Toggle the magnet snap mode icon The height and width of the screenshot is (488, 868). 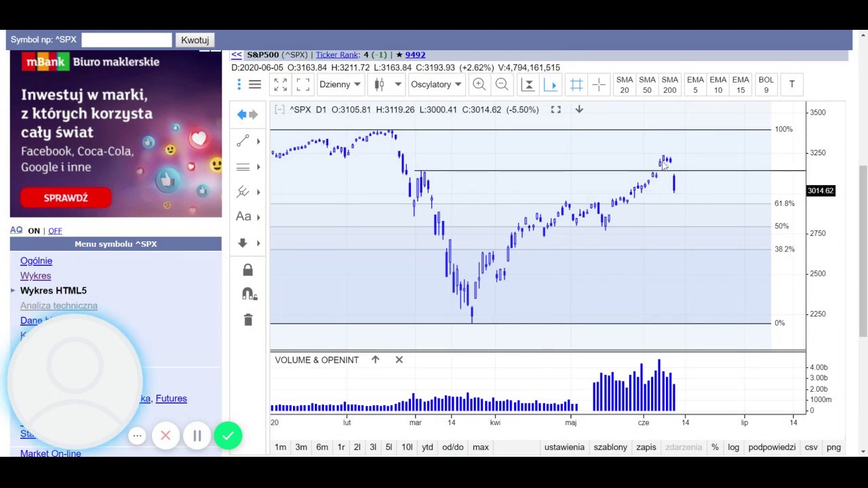(x=249, y=294)
